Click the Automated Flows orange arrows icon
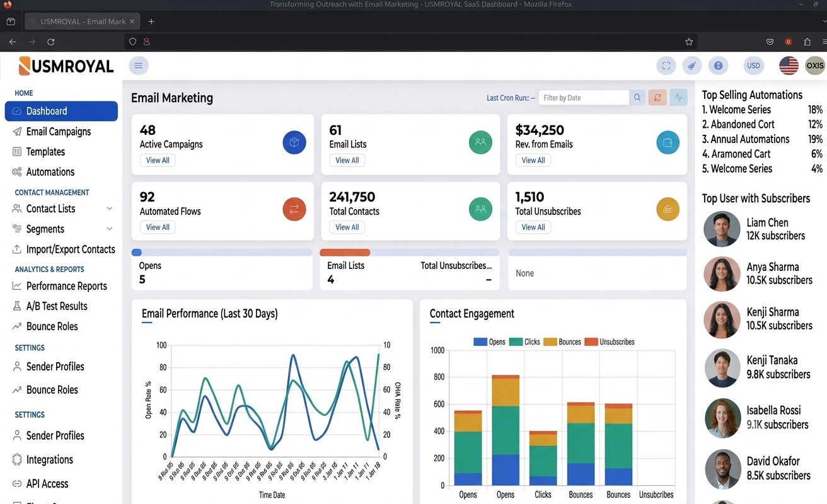827x504 pixels. click(294, 210)
